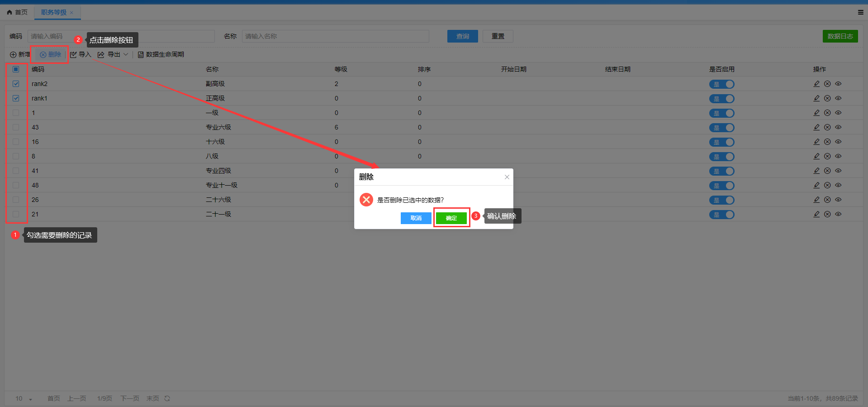Toggle 是否启用 switch for 一级
The height and width of the screenshot is (407, 868).
[x=721, y=113]
